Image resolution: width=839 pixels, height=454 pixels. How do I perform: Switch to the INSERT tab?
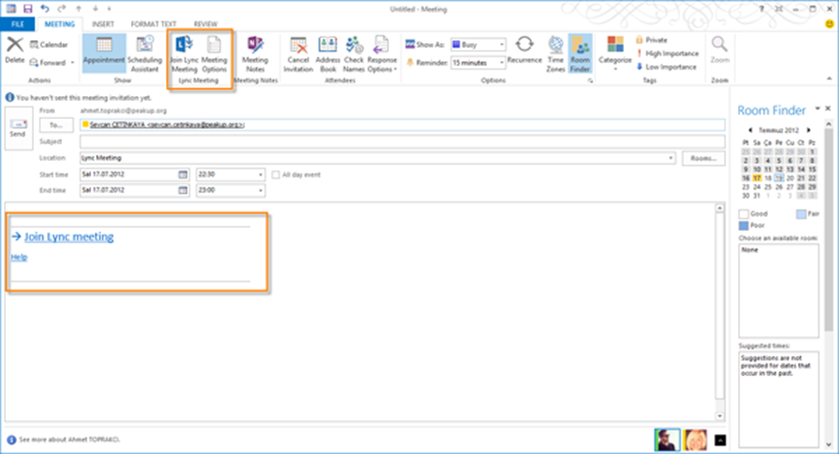(103, 24)
